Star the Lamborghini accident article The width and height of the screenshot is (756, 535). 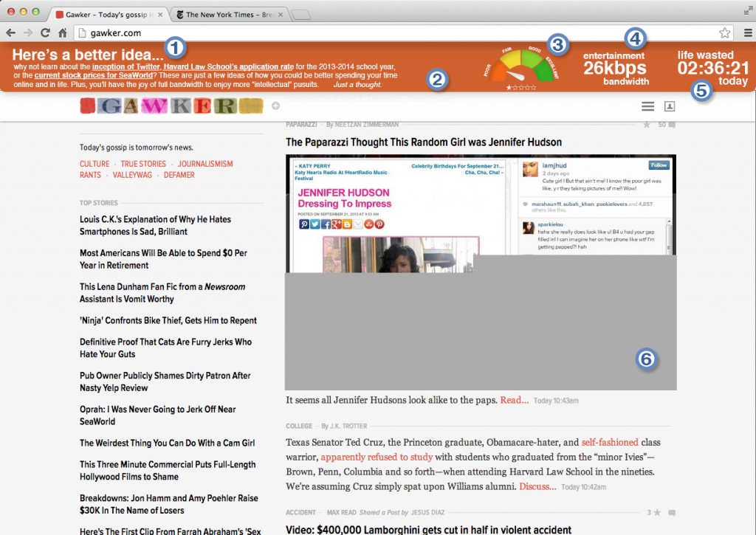[656, 512]
